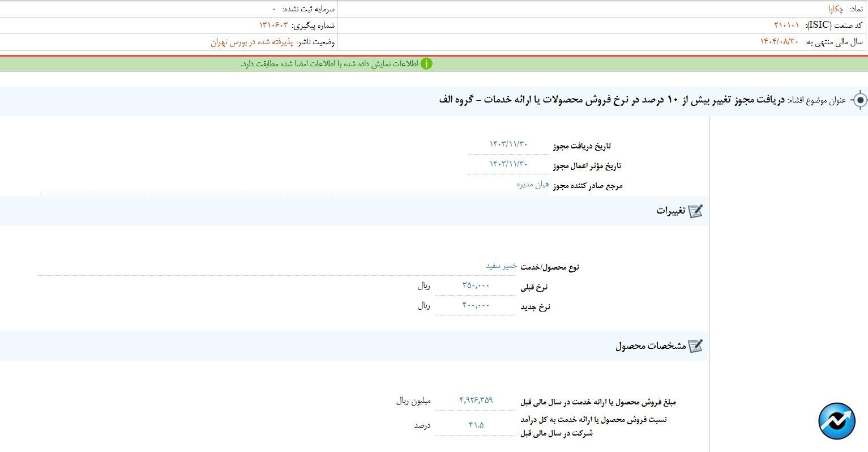Click the label مرجع صادر کننده مجوز
The width and height of the screenshot is (868, 452).
pos(588,186)
